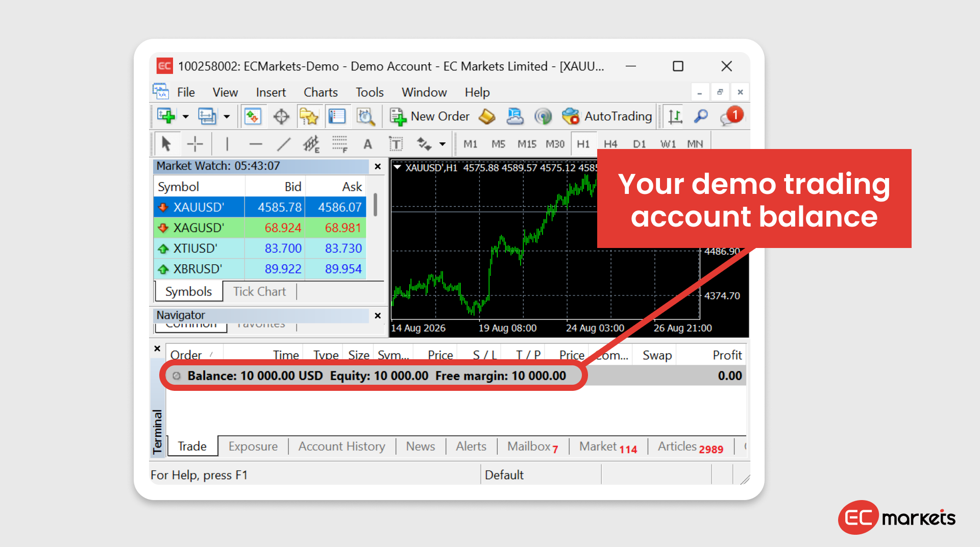Select the Crosshair tool
Viewport: 980px width, 547px height.
point(195,144)
